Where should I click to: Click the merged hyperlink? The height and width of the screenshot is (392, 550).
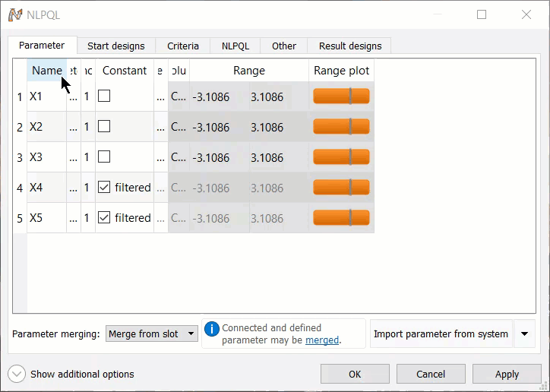pos(322,340)
